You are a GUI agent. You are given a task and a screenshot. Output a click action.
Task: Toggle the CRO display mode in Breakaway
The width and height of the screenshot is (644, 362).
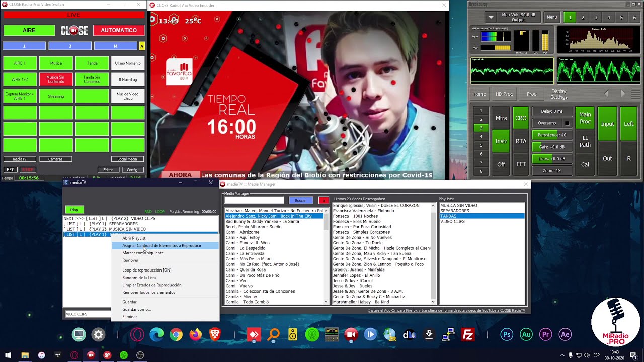point(521,118)
